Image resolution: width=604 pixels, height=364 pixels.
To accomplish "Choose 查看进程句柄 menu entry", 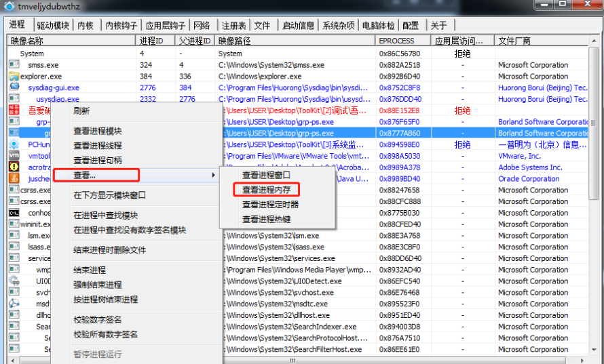I will pos(136,160).
